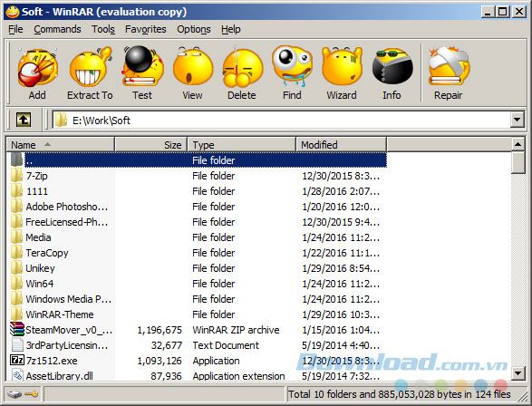Click the TeraCopy folder icon
The image size is (532, 406).
point(16,253)
